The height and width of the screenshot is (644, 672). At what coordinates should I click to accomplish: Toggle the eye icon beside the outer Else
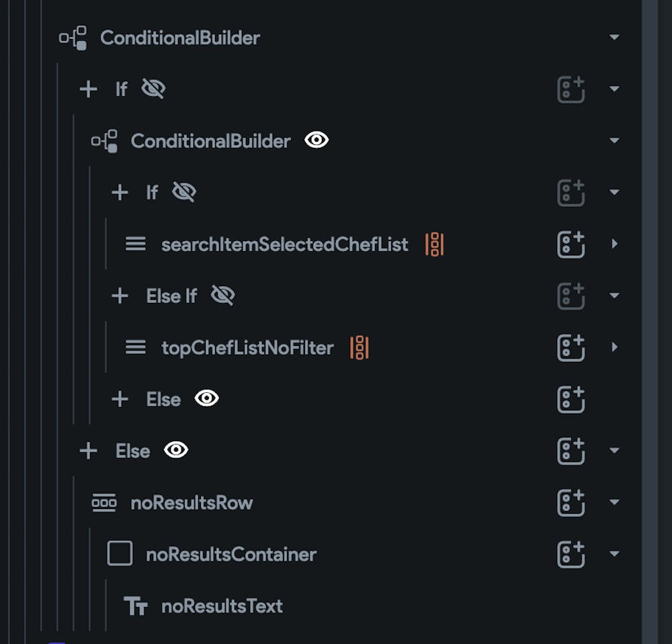tap(176, 450)
